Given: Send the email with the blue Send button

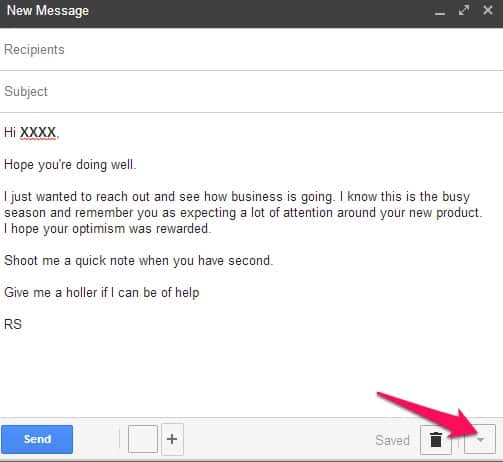Looking at the screenshot, I should (x=37, y=439).
